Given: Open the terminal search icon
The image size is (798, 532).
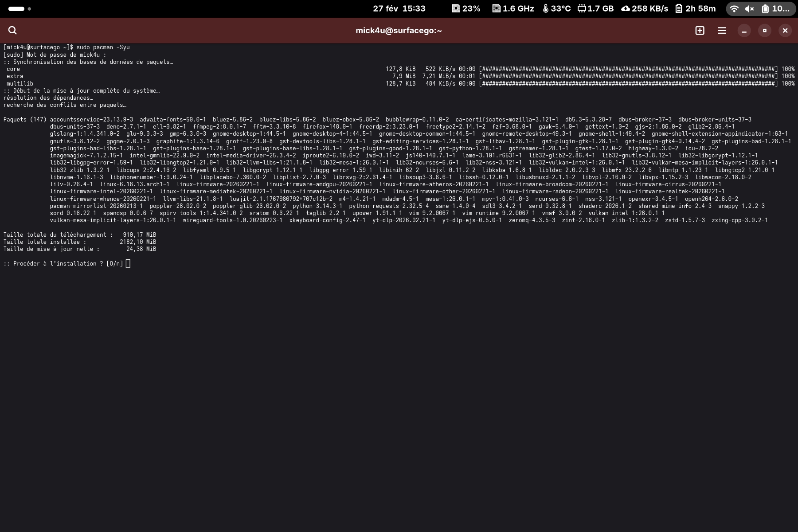Looking at the screenshot, I should (12, 30).
